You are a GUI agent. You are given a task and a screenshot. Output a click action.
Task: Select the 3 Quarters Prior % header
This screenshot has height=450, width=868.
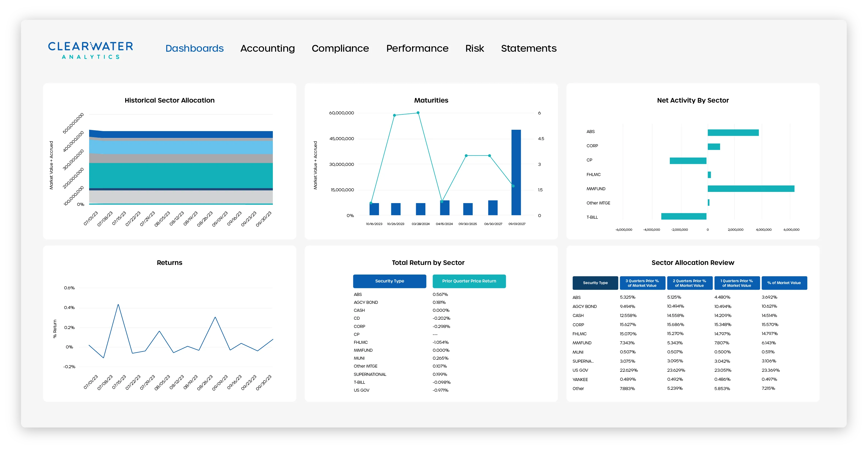tap(642, 283)
